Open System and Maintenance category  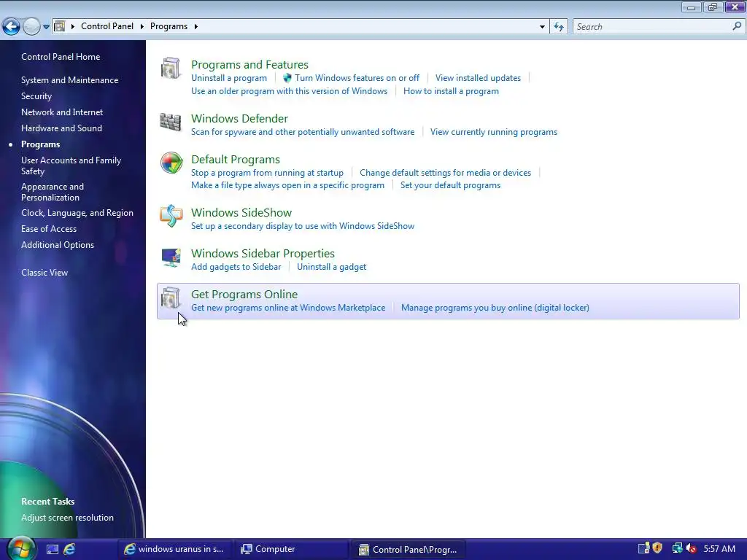point(69,80)
